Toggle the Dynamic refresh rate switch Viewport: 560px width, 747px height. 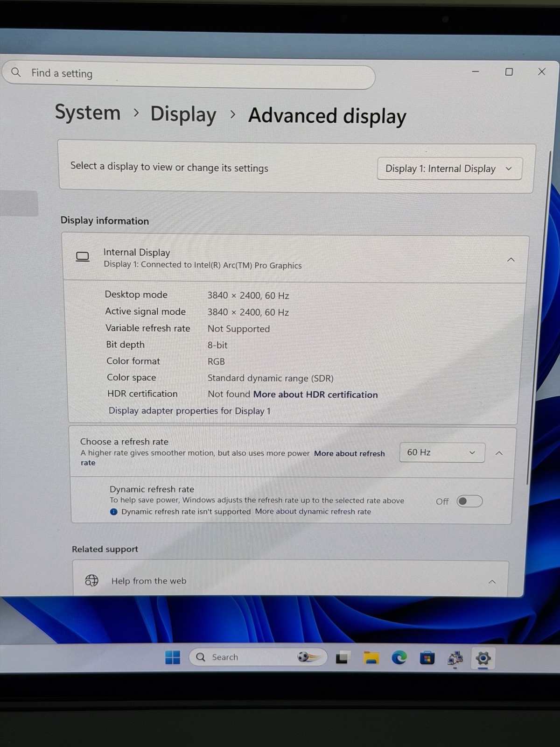[x=469, y=501]
